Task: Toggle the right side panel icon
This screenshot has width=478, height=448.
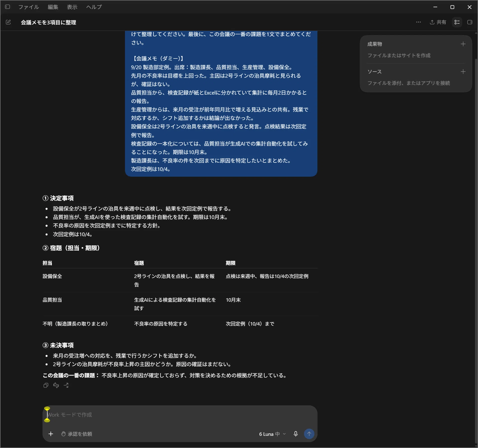Action: click(470, 22)
